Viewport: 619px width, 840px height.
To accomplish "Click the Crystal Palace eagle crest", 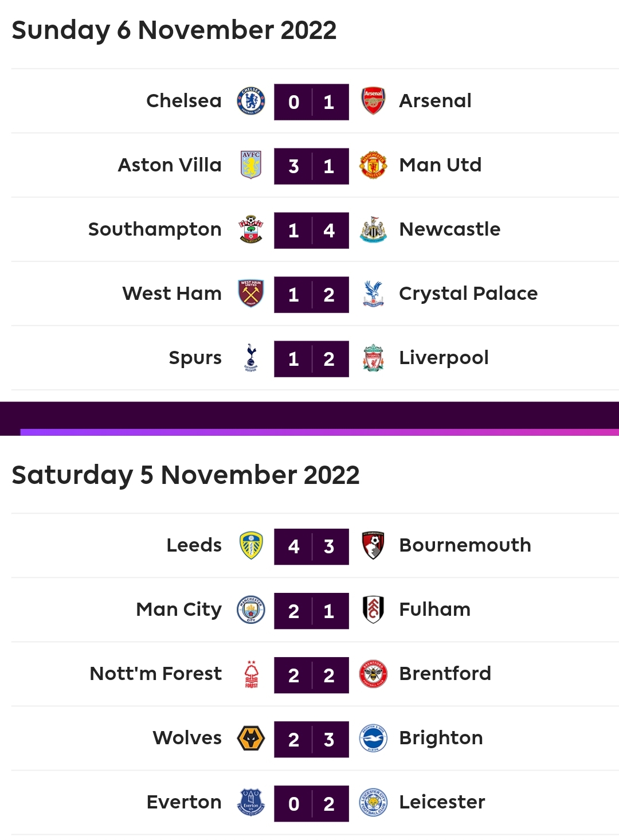I will click(373, 294).
